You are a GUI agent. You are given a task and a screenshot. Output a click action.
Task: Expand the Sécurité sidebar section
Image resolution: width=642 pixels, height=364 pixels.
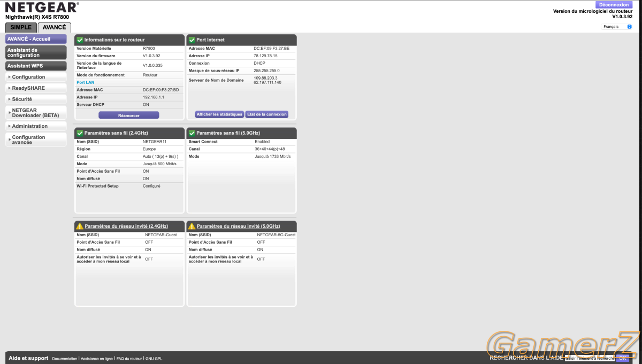(x=36, y=99)
